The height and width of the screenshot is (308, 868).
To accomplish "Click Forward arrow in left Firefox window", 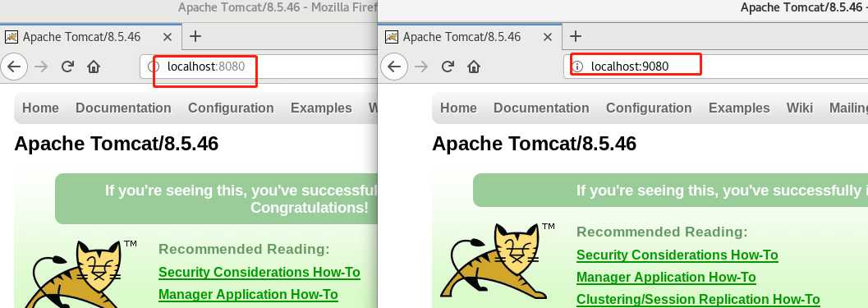I will click(40, 67).
